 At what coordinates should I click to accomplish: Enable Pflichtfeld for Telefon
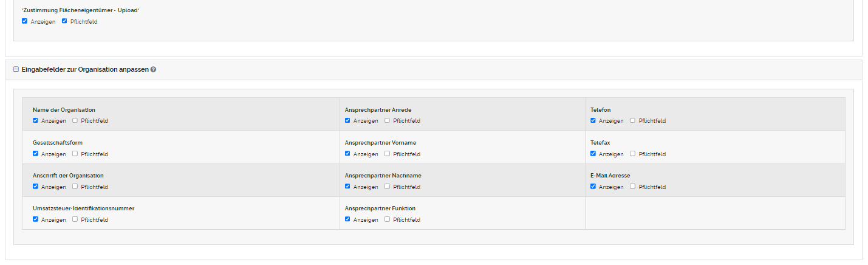(632, 120)
